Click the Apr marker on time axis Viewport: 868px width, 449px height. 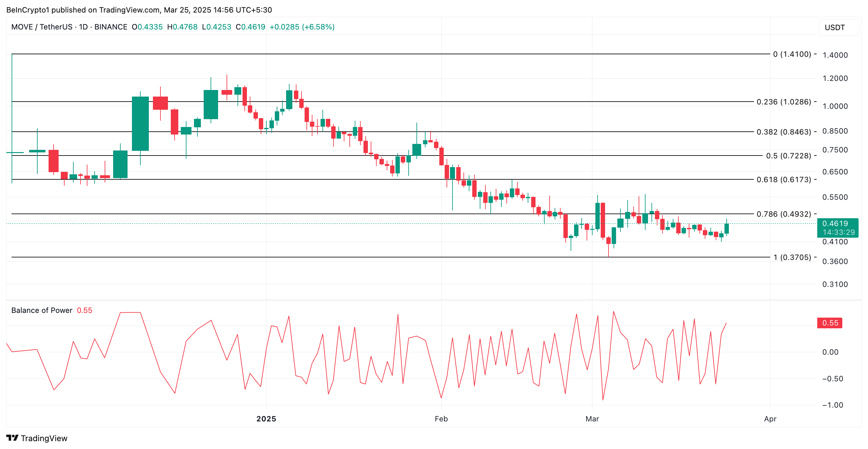point(770,419)
